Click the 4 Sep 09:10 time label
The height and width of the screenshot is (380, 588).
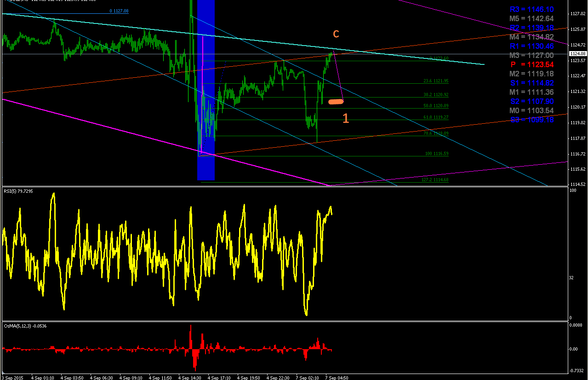[131, 378]
